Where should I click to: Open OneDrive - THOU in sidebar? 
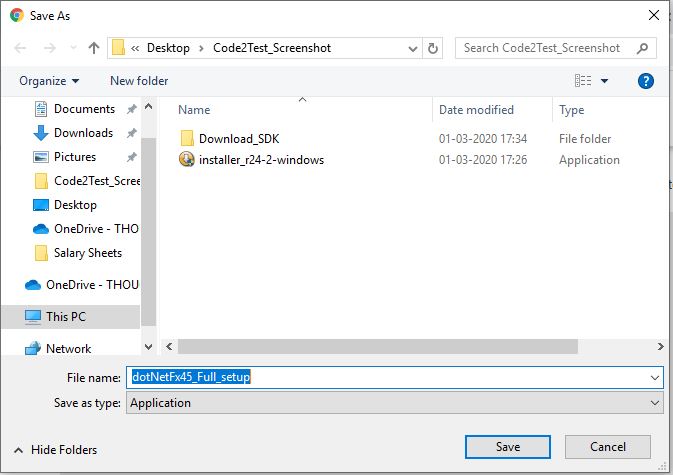pos(82,284)
